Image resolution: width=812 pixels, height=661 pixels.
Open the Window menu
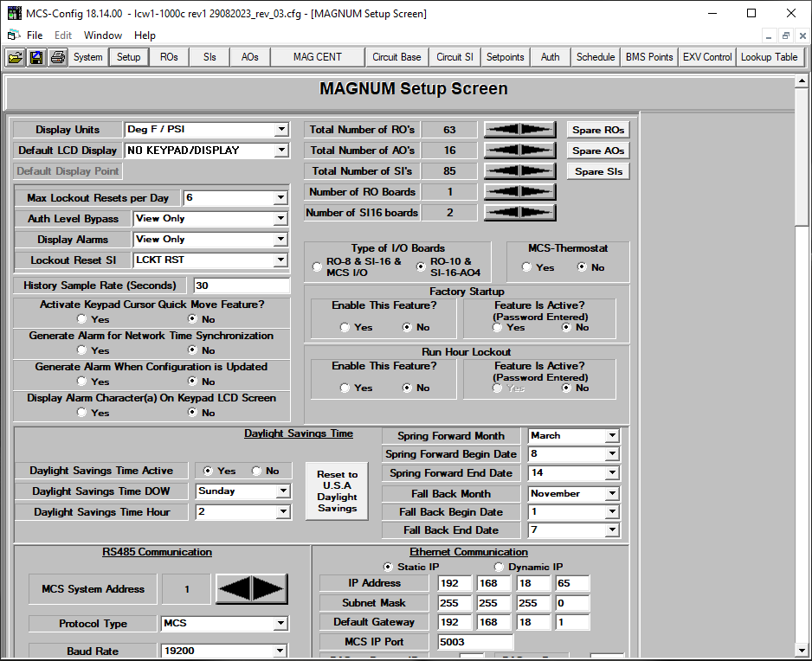coord(102,35)
